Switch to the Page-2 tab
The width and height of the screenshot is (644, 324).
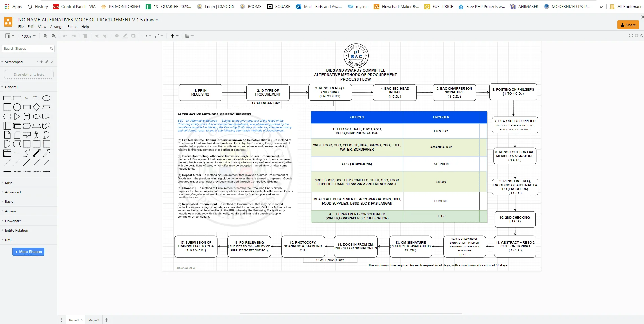tap(94, 320)
